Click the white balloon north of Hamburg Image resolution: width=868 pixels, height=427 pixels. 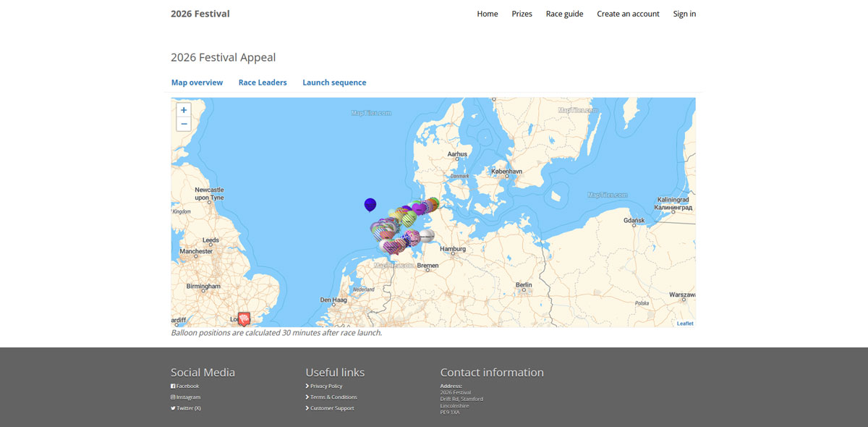pos(427,235)
